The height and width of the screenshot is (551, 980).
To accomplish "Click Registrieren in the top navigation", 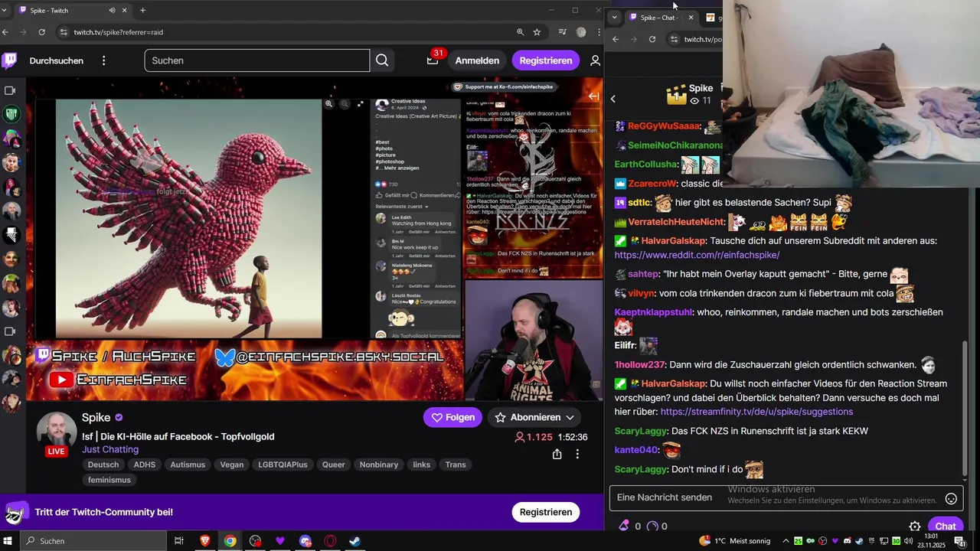I will [546, 60].
